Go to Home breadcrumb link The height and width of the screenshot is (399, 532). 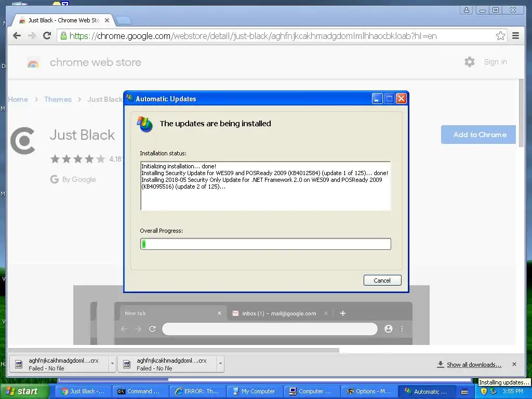(18, 99)
